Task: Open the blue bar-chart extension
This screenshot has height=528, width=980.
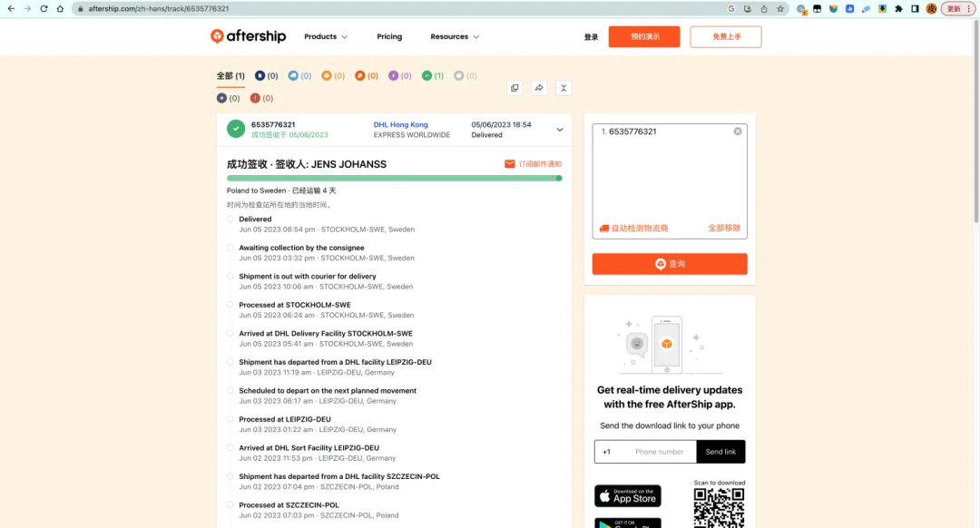Action: [849, 9]
